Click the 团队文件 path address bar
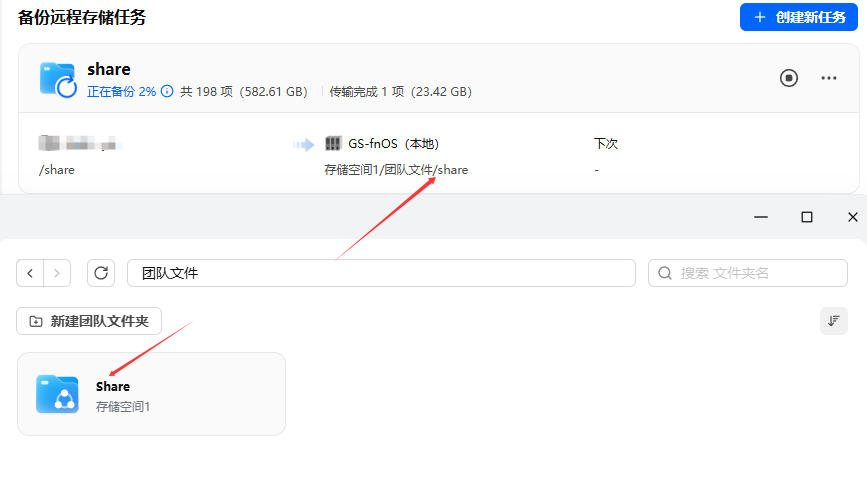The height and width of the screenshot is (486, 867). click(x=381, y=273)
